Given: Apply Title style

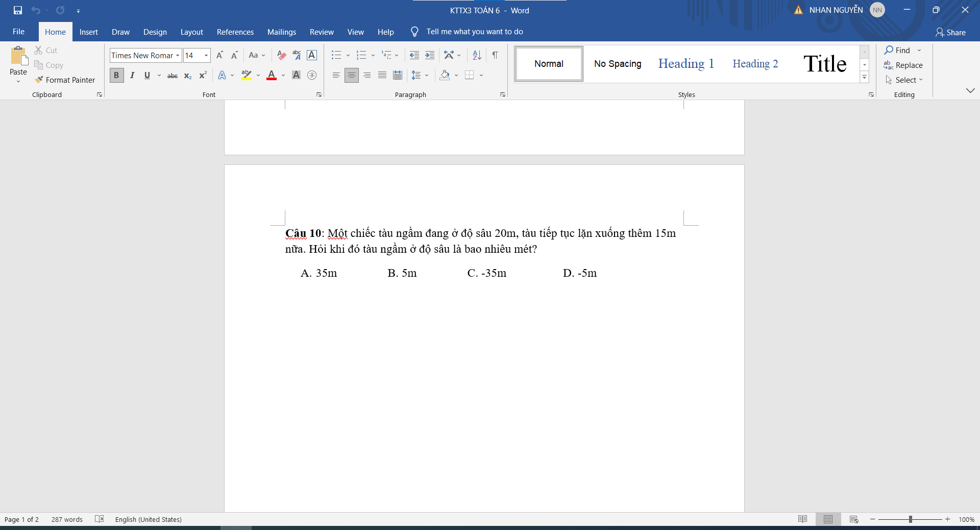Looking at the screenshot, I should [x=825, y=63].
